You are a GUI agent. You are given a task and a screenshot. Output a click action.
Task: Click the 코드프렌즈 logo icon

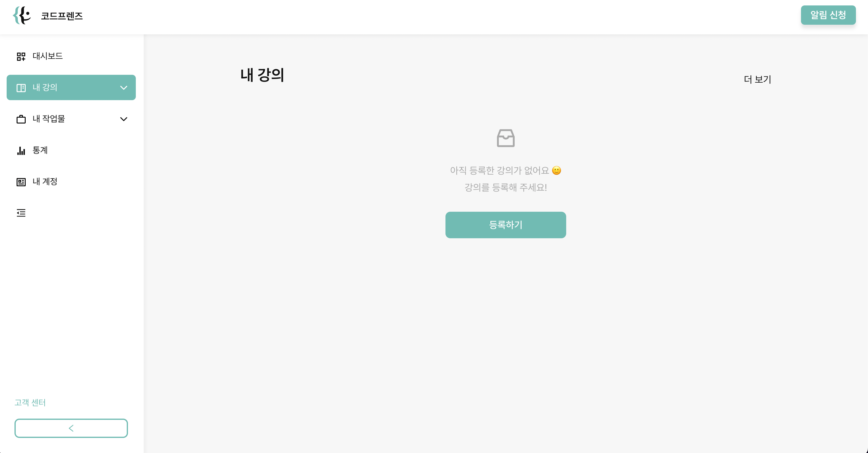coord(22,15)
